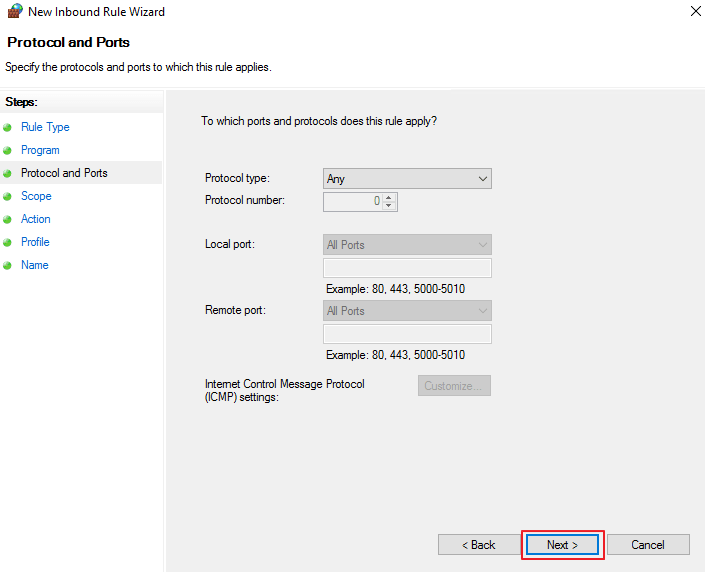Image resolution: width=705 pixels, height=572 pixels.
Task: Click the < Back button
Action: tap(479, 545)
